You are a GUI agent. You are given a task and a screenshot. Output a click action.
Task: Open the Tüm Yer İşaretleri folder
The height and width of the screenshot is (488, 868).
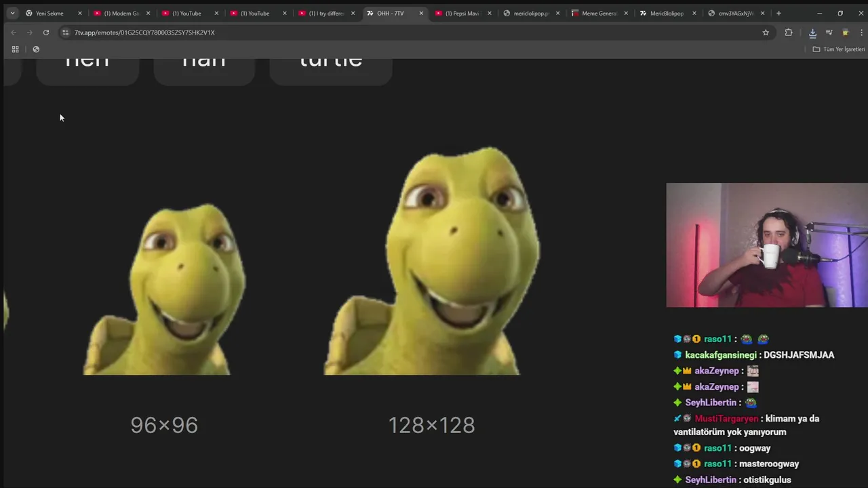(839, 49)
